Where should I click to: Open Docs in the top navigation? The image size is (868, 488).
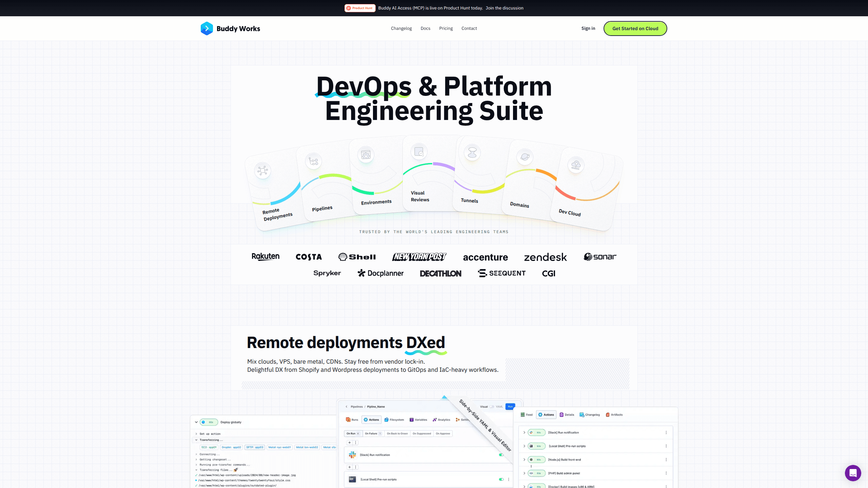click(426, 28)
